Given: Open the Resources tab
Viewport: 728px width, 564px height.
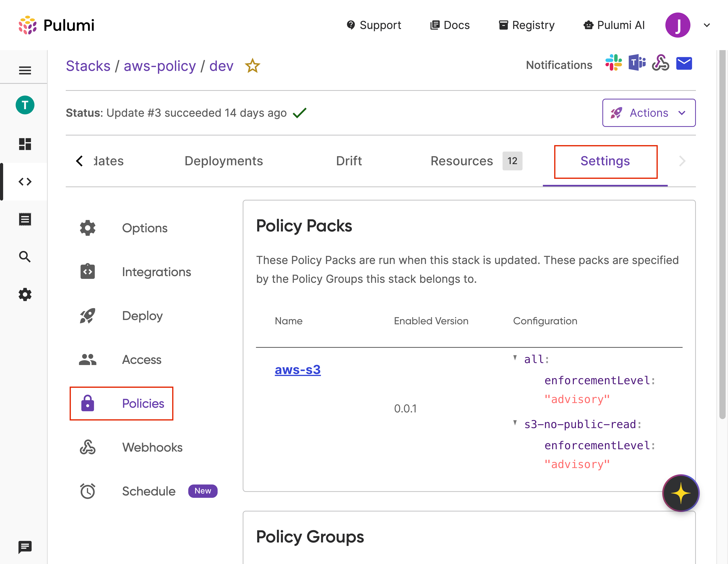Looking at the screenshot, I should pos(462,161).
